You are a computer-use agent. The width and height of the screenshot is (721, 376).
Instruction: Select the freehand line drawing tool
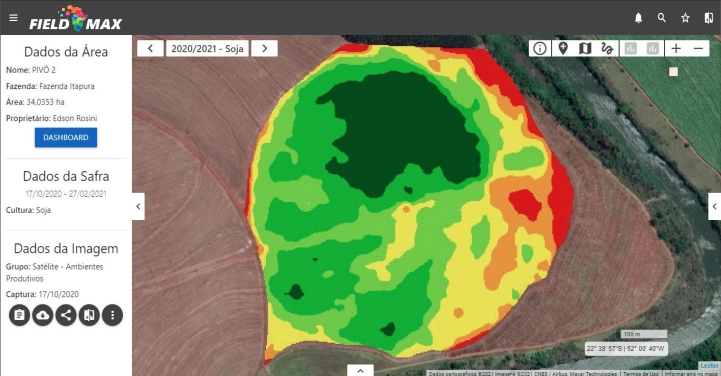click(x=607, y=48)
